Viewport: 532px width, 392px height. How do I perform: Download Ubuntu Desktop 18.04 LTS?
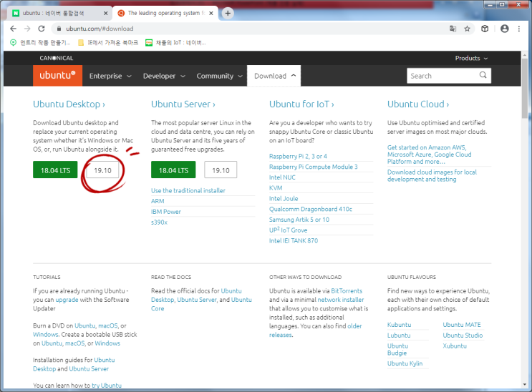pos(55,170)
